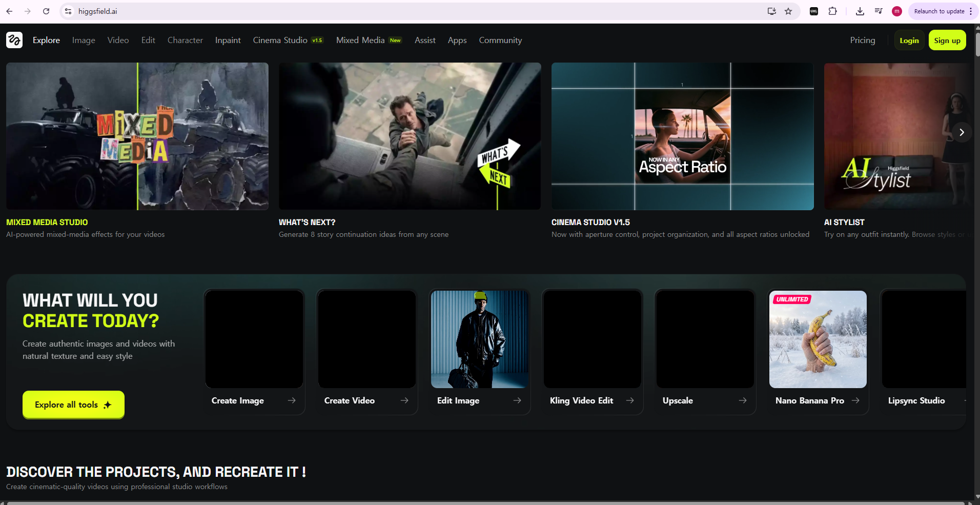Click the WHAT'S NEXT? title link
The height and width of the screenshot is (505, 980).
[307, 222]
